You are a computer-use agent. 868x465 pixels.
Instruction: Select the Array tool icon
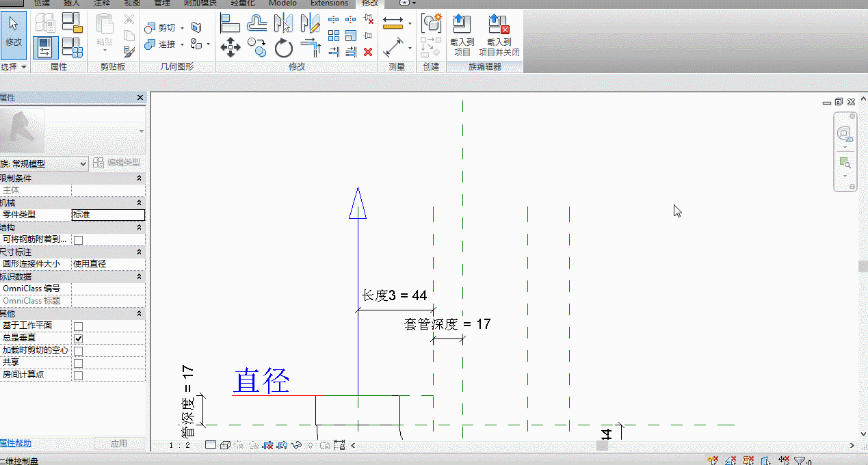334,36
